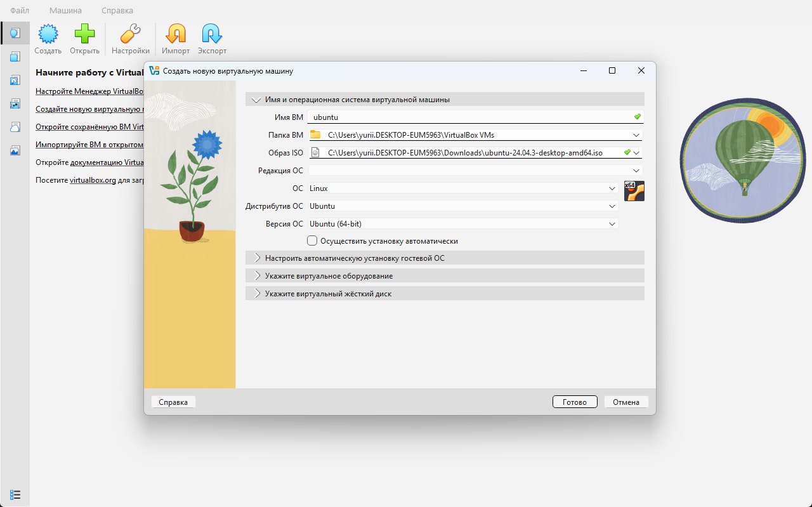The image size is (812, 507).
Task: Click the virtualbox.org link
Action: pos(93,180)
